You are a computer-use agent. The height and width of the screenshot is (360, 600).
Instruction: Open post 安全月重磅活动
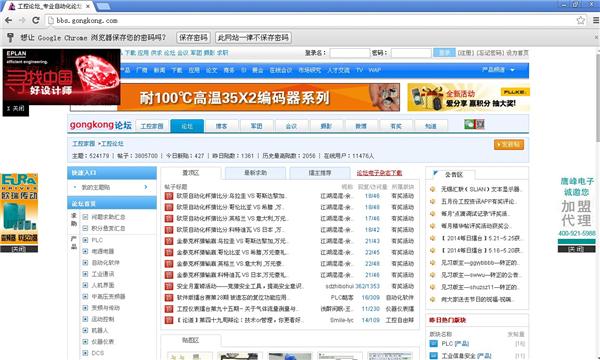coord(240,286)
